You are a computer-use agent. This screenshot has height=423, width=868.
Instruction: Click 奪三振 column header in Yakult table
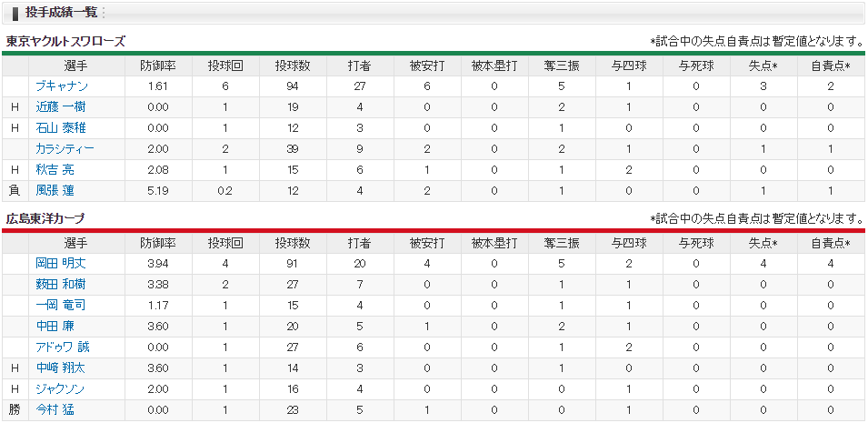pyautogui.click(x=562, y=66)
